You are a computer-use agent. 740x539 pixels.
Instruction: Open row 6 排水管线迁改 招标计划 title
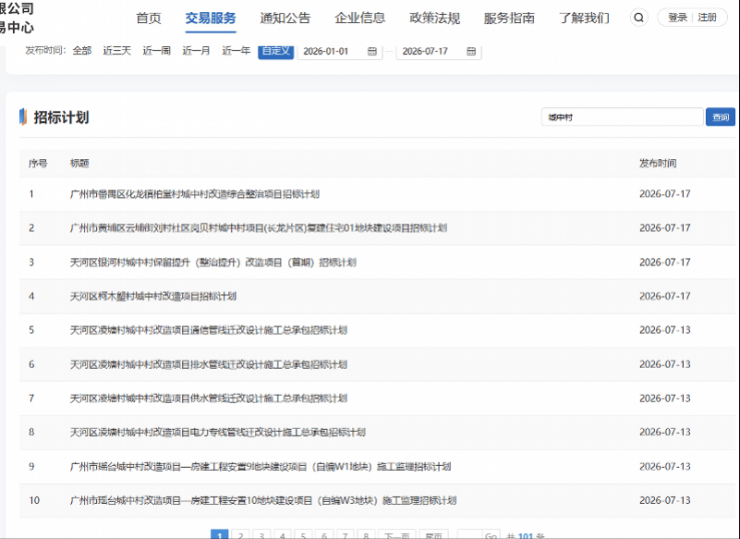(208, 364)
